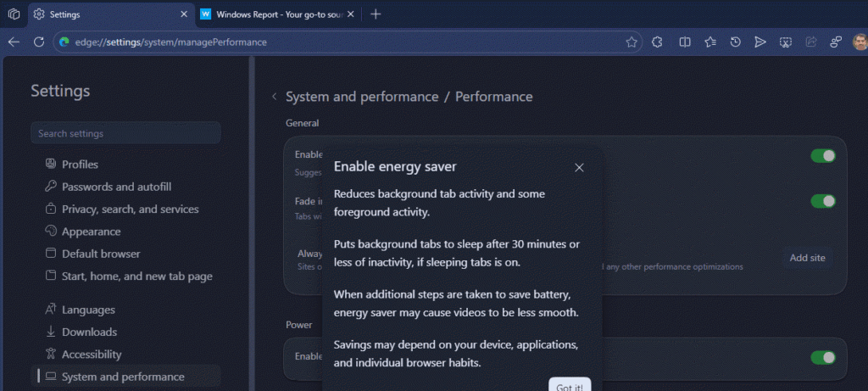Open the Favorites list icon

[x=710, y=42]
